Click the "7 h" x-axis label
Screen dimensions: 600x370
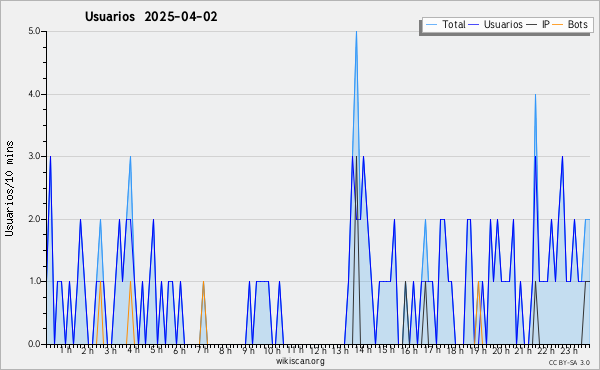pyautogui.click(x=202, y=350)
